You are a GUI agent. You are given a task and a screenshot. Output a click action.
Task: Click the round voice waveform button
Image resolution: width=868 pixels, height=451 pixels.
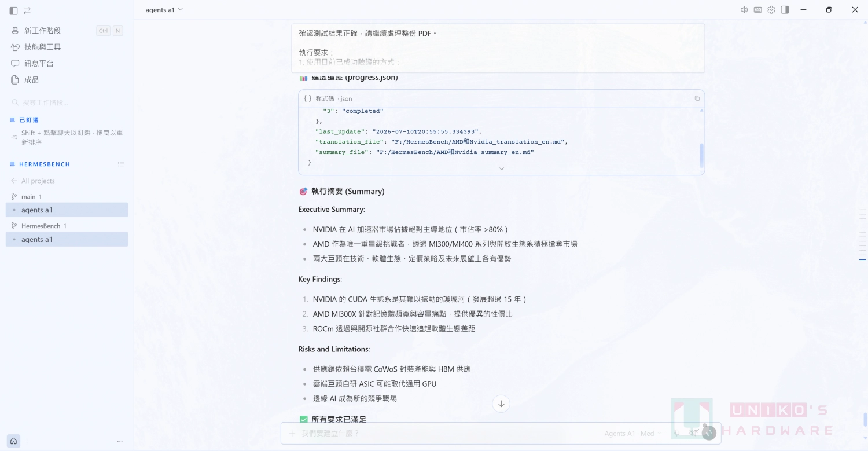click(x=709, y=432)
